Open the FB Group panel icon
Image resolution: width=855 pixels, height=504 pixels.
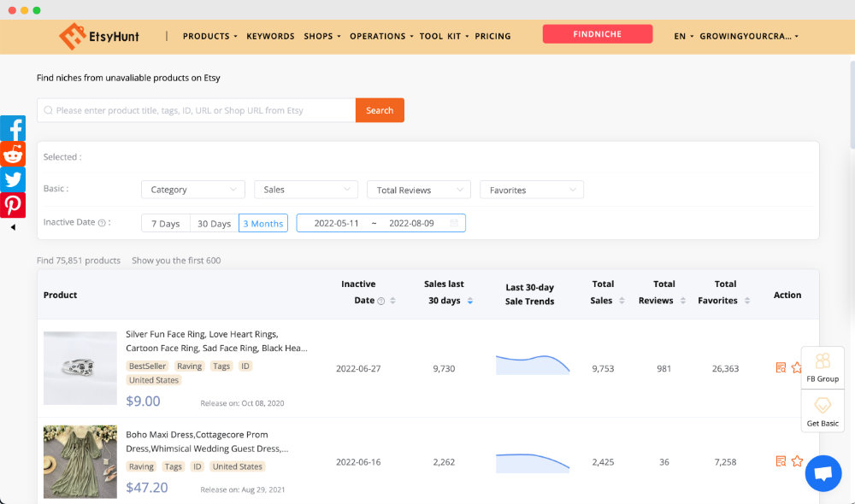pyautogui.click(x=823, y=362)
